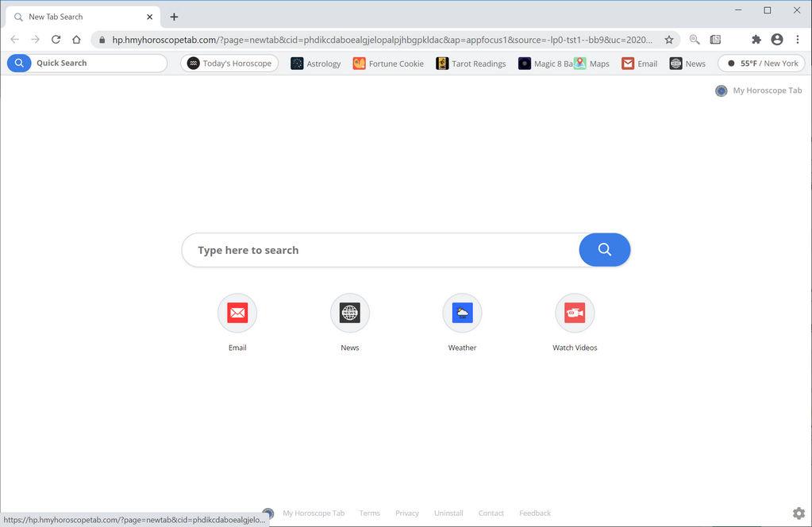Open the Weather shortcut with cloud icon
The image size is (812, 527).
[x=462, y=313]
